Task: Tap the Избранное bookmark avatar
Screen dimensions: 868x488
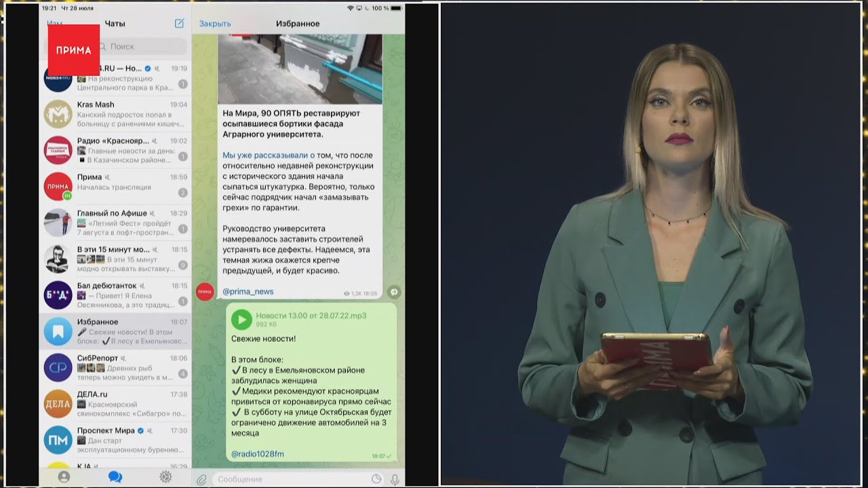Action: click(58, 331)
